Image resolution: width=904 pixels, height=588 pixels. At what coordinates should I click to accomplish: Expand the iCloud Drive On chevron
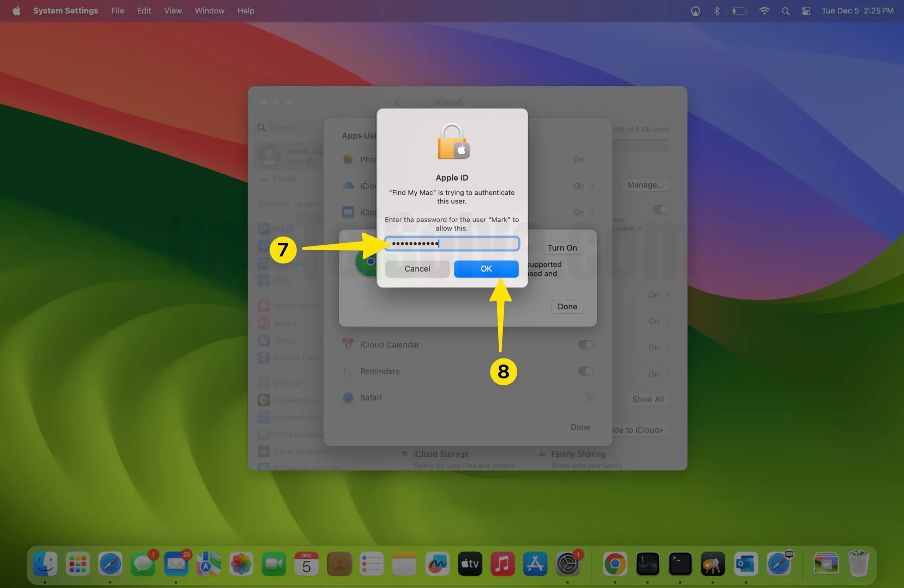coord(591,186)
